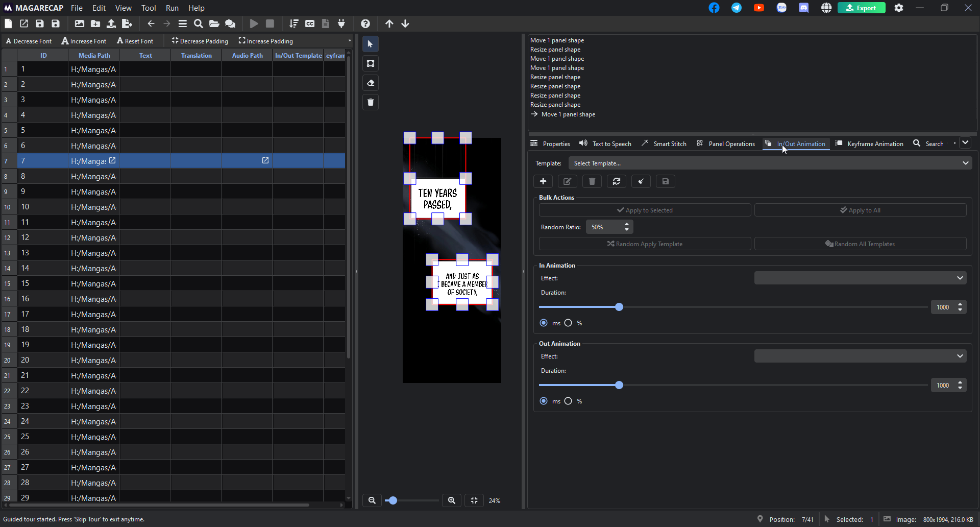Open the Out Animation Effect dropdown
The image size is (980, 527).
[x=860, y=356]
